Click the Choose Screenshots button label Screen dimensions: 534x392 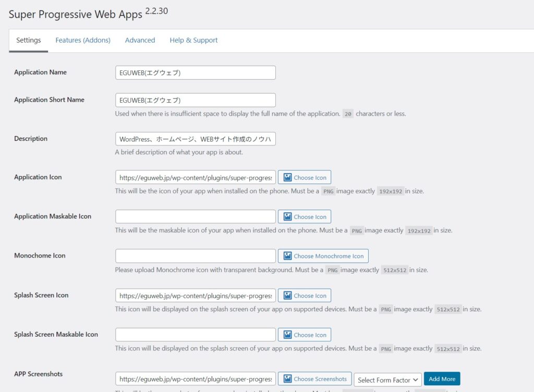pos(320,379)
